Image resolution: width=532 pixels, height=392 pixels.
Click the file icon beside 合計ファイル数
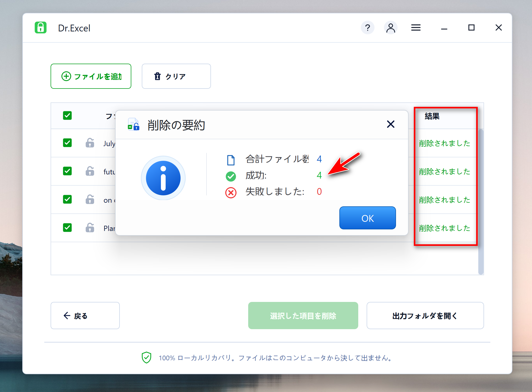[x=231, y=160]
